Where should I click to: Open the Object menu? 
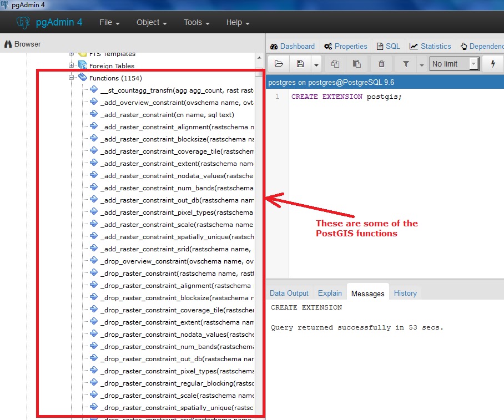pos(152,23)
